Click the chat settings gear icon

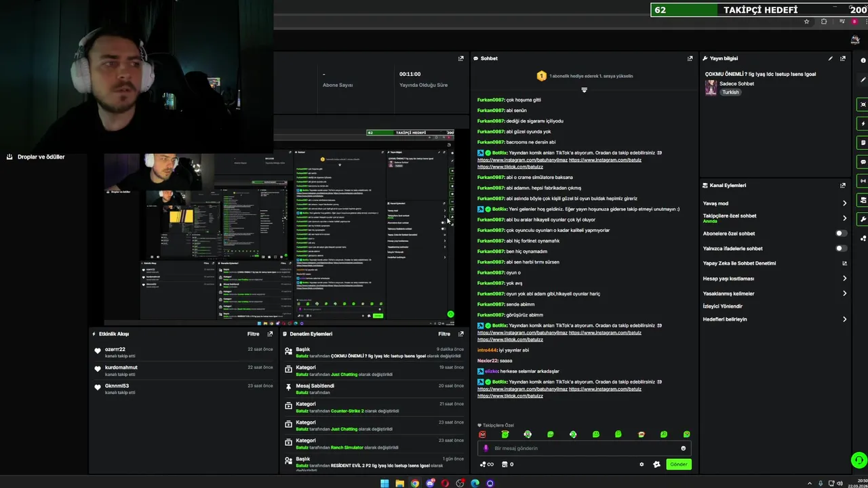pyautogui.click(x=642, y=464)
